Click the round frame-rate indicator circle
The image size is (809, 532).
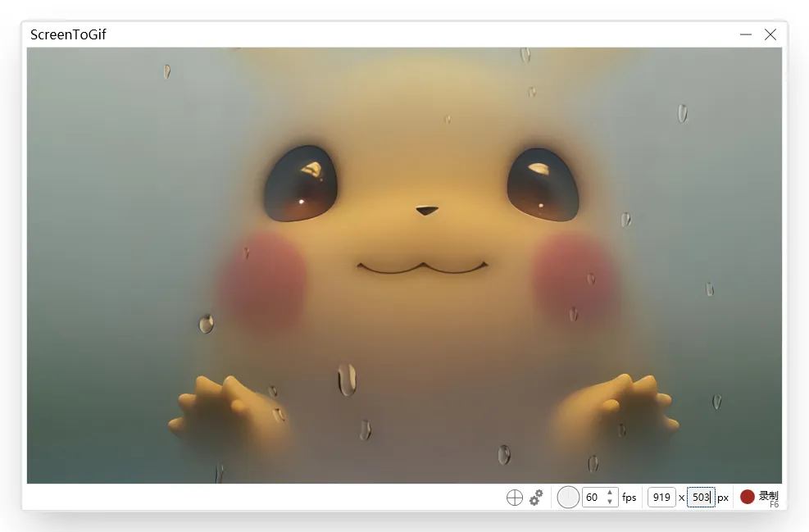[568, 498]
